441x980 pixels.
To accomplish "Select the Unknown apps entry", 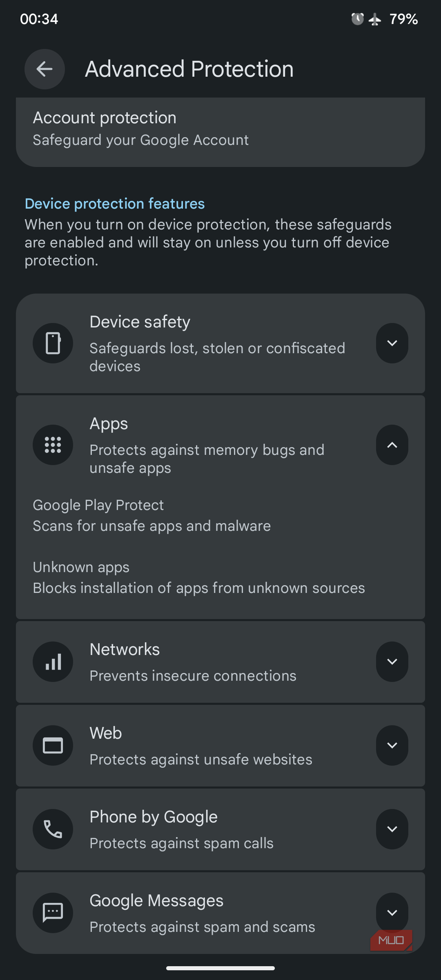I will coord(220,578).
